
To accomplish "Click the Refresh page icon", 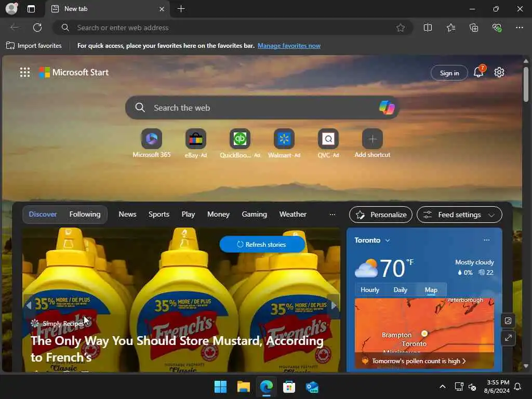I will [37, 28].
